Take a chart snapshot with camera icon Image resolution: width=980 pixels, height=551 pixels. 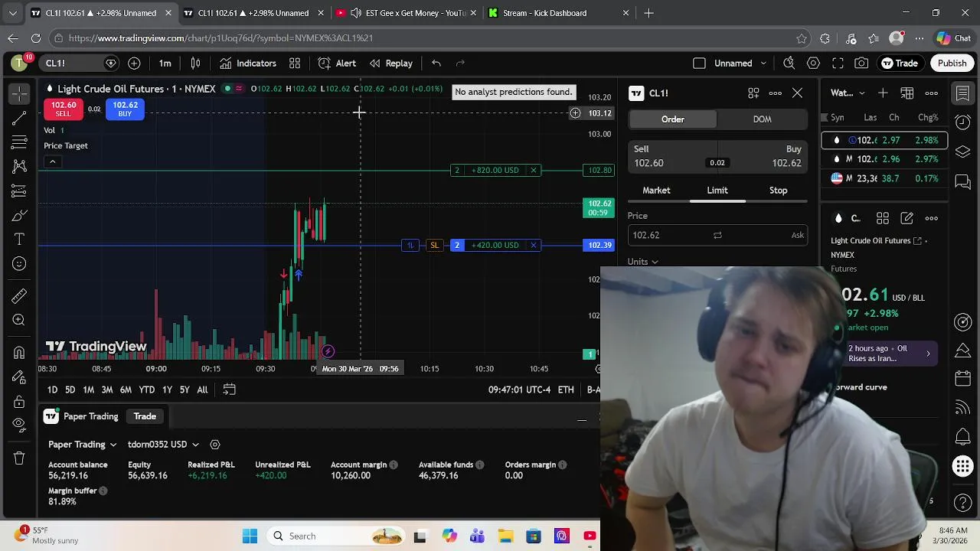tap(862, 64)
